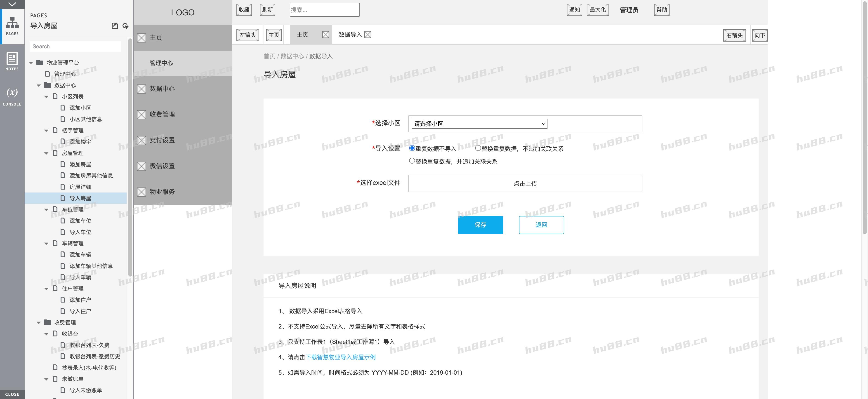The width and height of the screenshot is (868, 399).
Task: Switch to the 主页 tab
Action: (x=303, y=34)
